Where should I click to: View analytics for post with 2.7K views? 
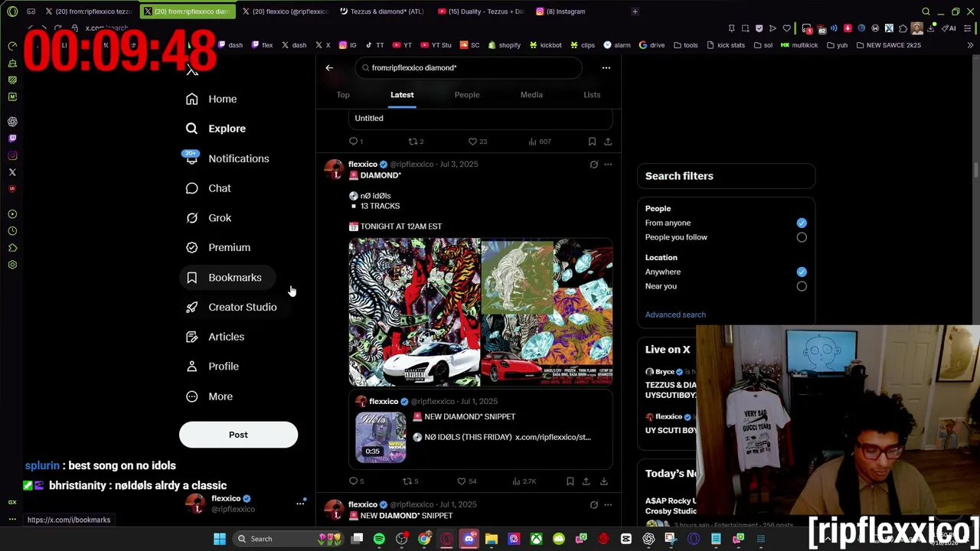point(524,481)
